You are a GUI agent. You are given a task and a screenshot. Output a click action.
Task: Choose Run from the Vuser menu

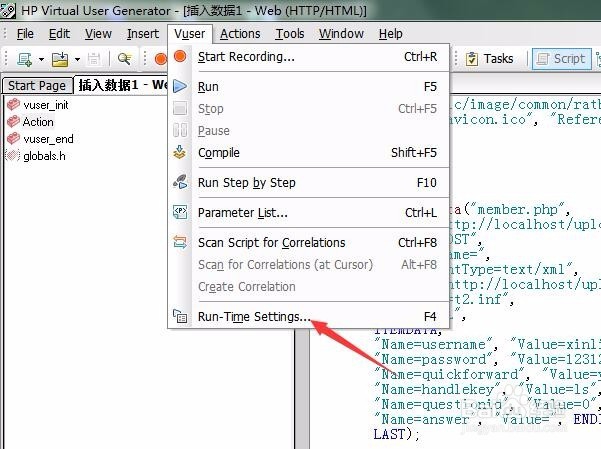coord(309,87)
